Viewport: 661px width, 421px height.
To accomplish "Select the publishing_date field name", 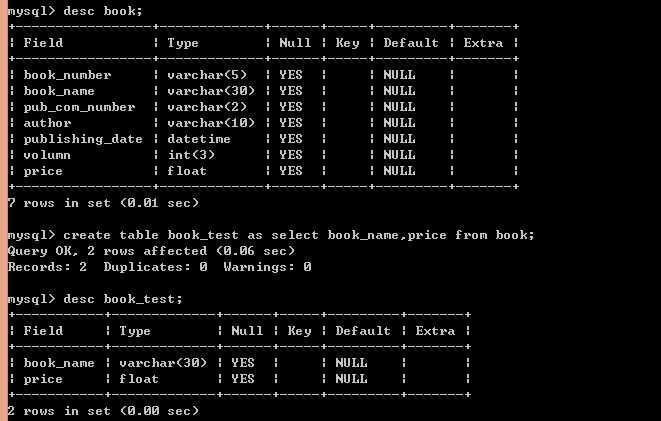I will click(x=83, y=139).
